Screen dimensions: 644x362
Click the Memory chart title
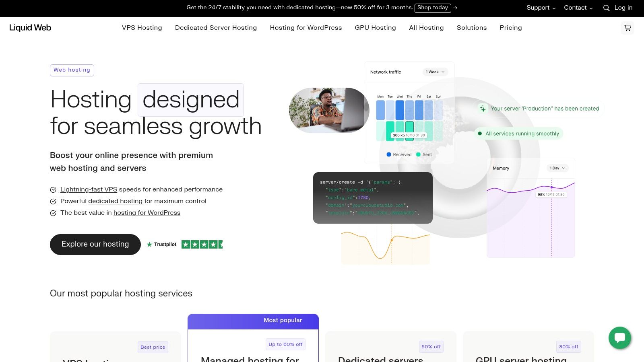501,168
